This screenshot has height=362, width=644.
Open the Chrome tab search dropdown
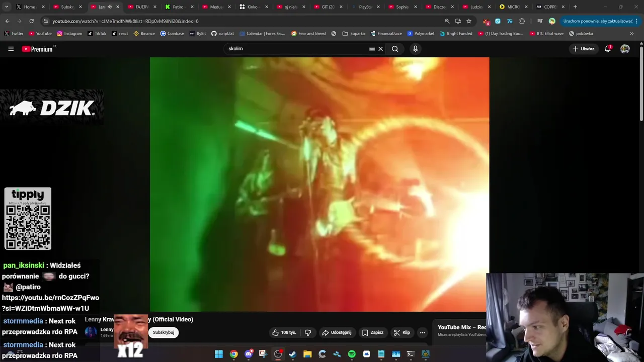click(x=7, y=7)
